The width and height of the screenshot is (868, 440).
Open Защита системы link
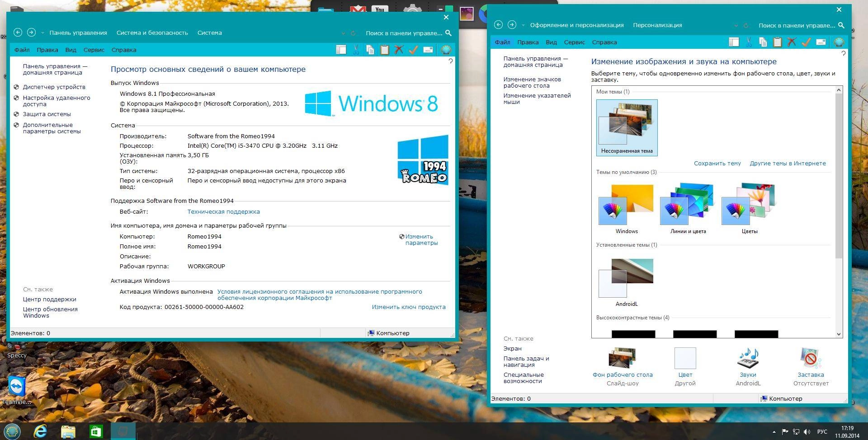click(x=47, y=114)
